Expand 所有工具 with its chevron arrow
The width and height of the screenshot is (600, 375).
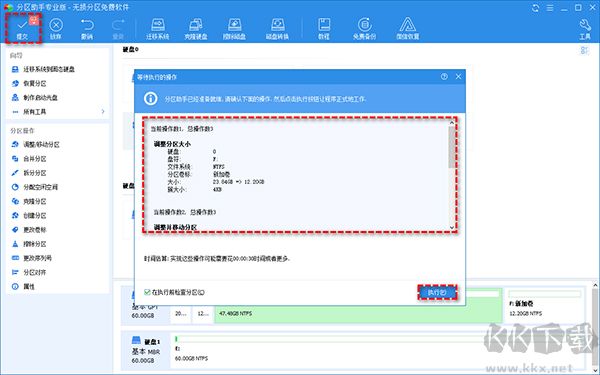pos(103,112)
